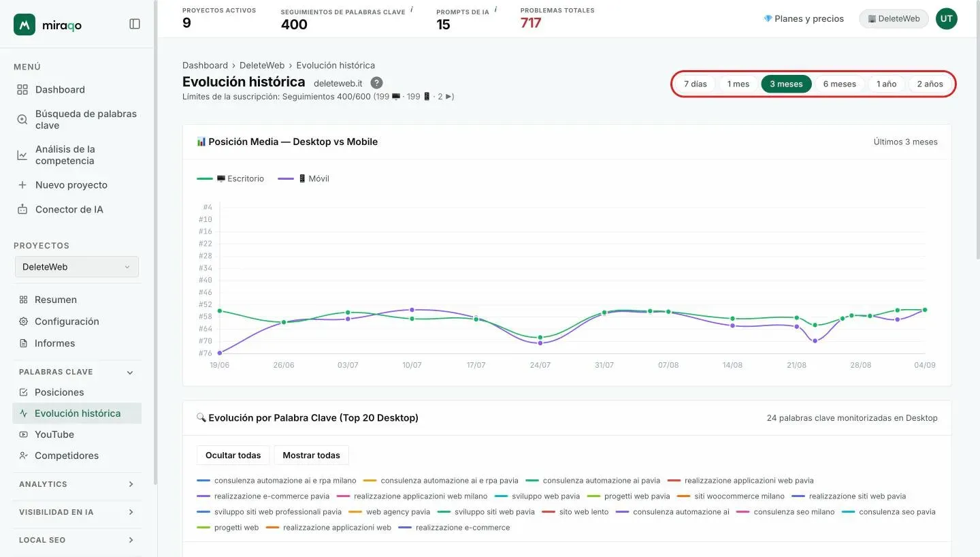Screen dimensions: 980x557
Task: Click the miraqo logo icon
Action: [x=24, y=25]
